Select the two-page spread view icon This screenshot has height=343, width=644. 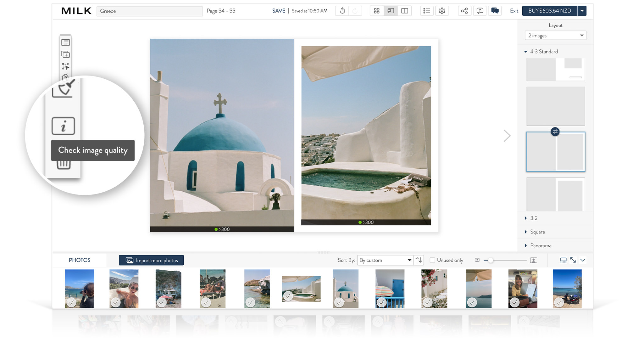pyautogui.click(x=405, y=11)
